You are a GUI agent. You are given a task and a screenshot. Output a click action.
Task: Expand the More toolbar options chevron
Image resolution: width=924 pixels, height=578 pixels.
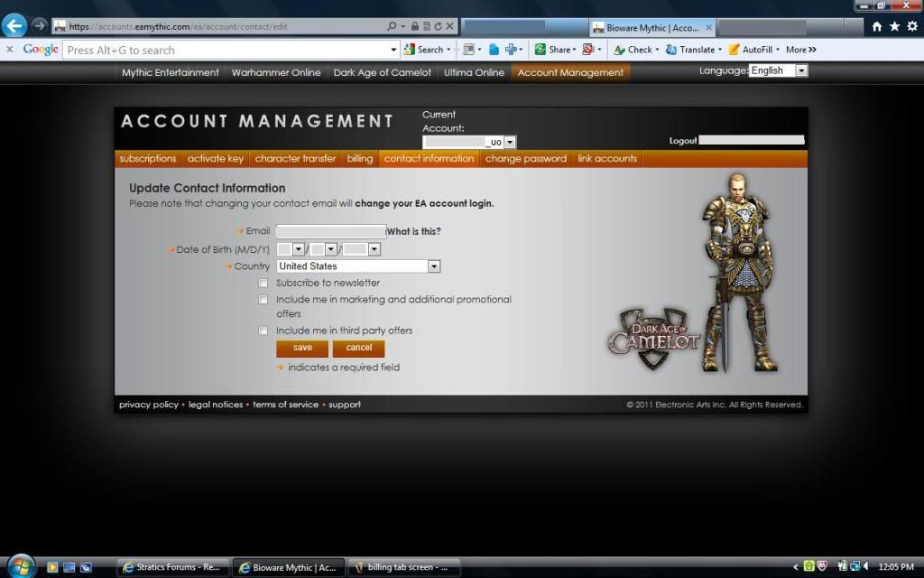[x=801, y=50]
